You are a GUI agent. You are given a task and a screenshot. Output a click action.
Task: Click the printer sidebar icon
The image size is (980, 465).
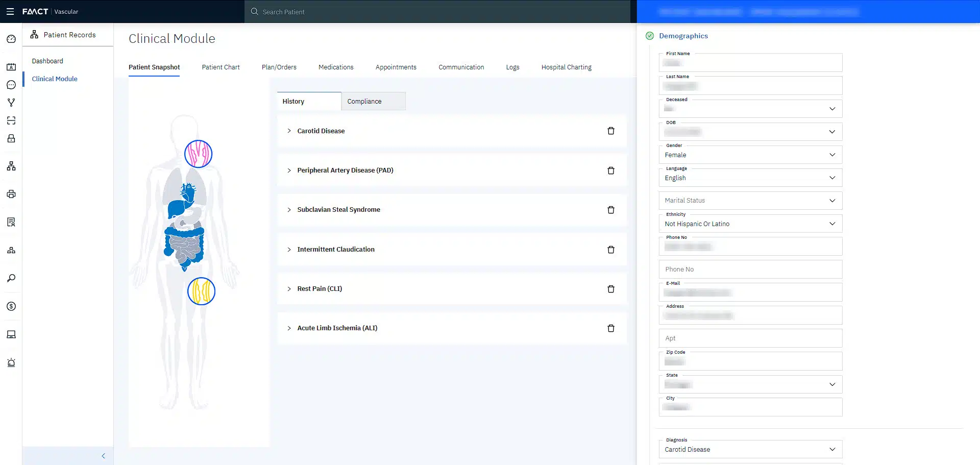coord(11,194)
